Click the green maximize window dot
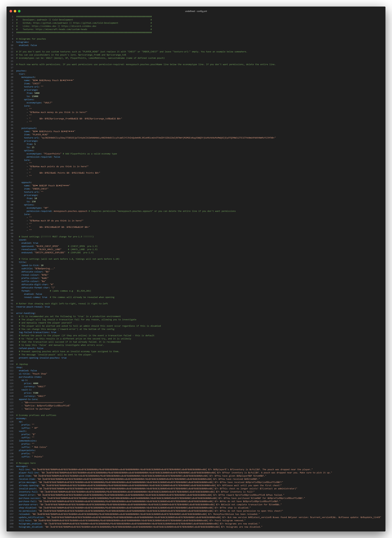This screenshot has height=538, width=392. (19, 11)
